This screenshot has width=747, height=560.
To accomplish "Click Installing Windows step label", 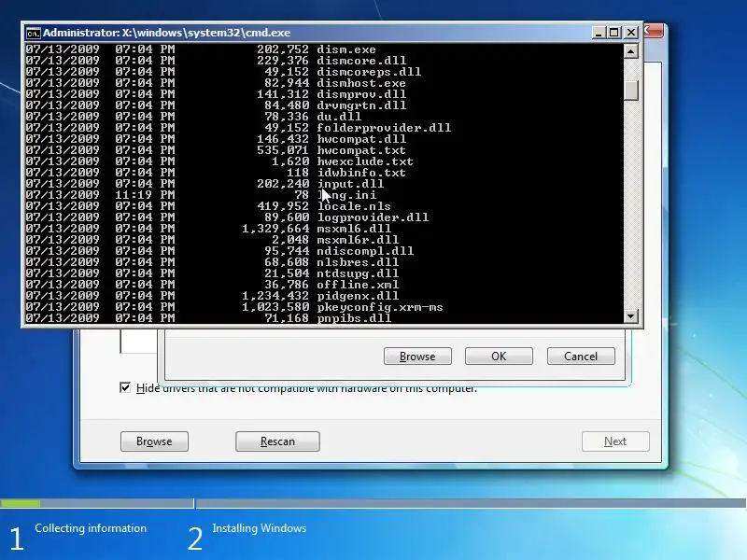I will [x=260, y=528].
